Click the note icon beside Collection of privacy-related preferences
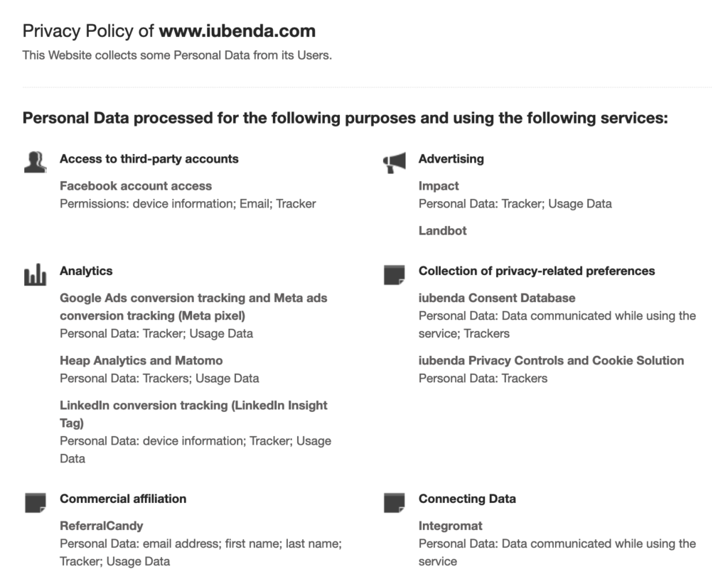 (394, 275)
